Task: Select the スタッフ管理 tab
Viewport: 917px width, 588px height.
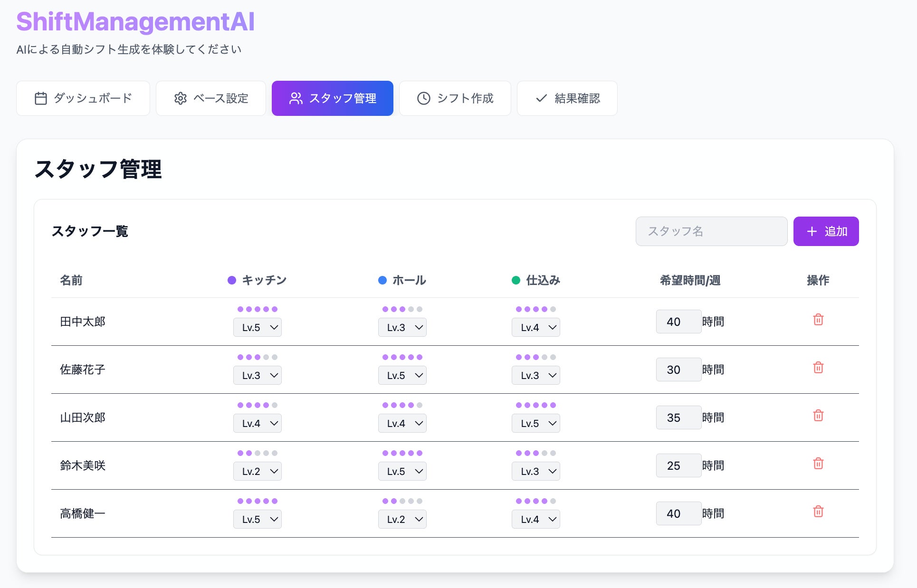Action: point(332,98)
